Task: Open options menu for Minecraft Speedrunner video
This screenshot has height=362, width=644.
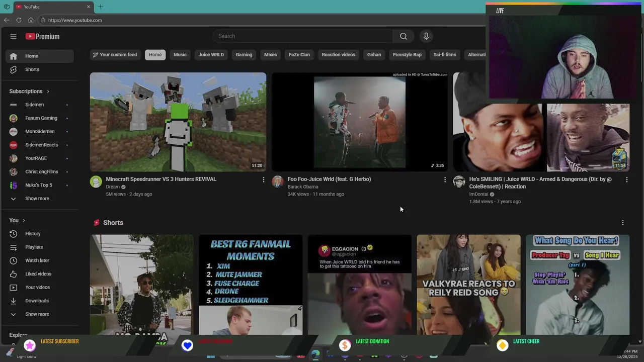Action: [263, 179]
